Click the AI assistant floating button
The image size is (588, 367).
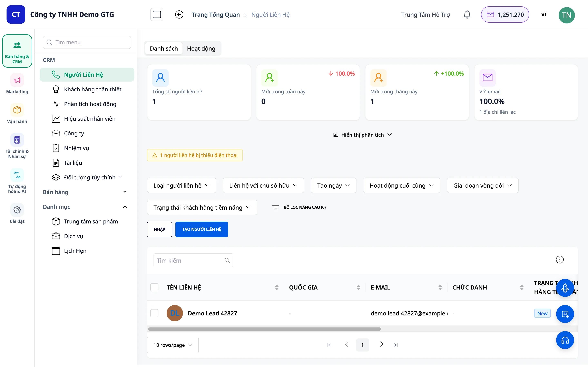(x=565, y=314)
